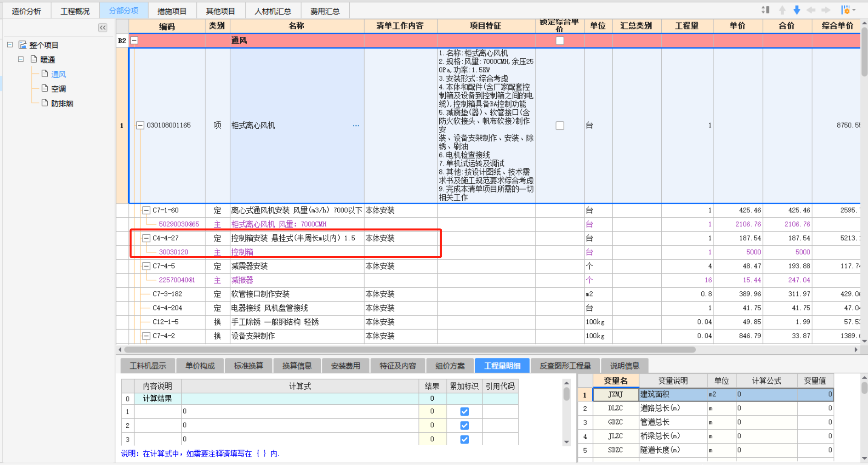Open the 其他项目 tab
The width and height of the screenshot is (868, 465).
tap(221, 11)
